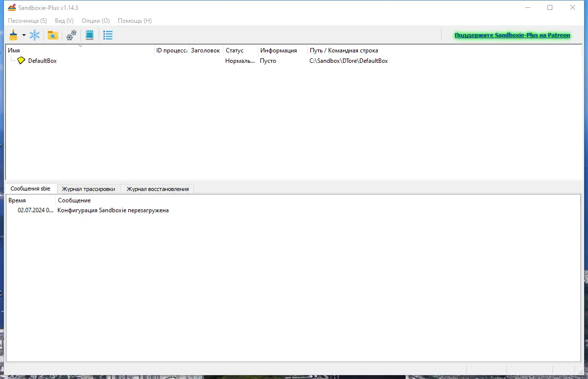Open the cleanup broom dropdown arrow

point(24,35)
